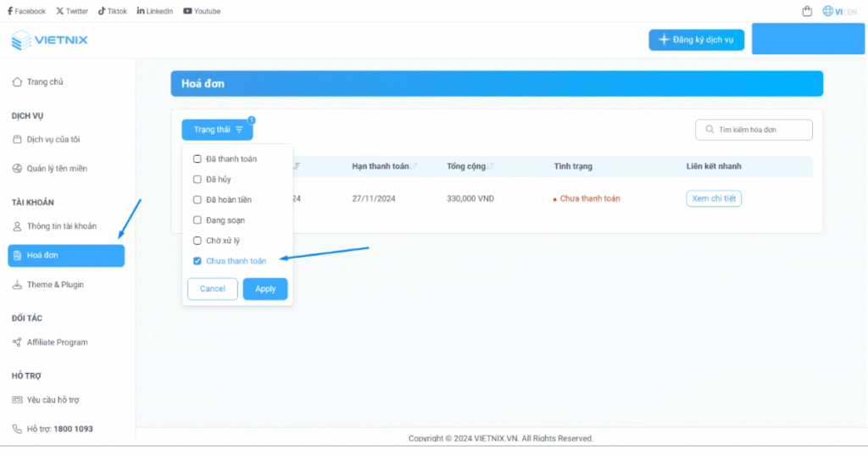This screenshot has width=868, height=456.
Task: Collapse the Trạng thái filter dropdown
Action: point(217,130)
